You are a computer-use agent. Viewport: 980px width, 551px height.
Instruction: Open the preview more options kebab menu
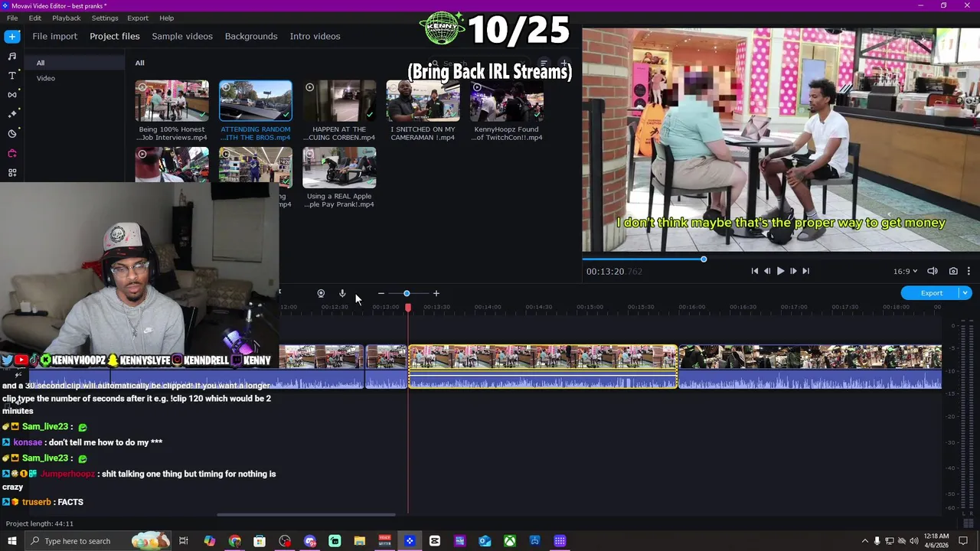point(969,271)
